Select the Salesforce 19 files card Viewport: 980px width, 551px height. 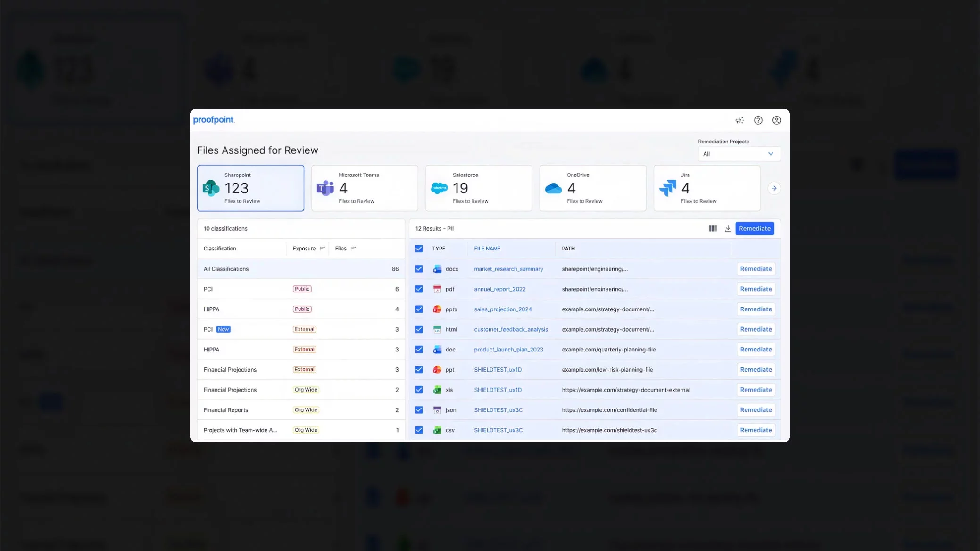pos(479,188)
